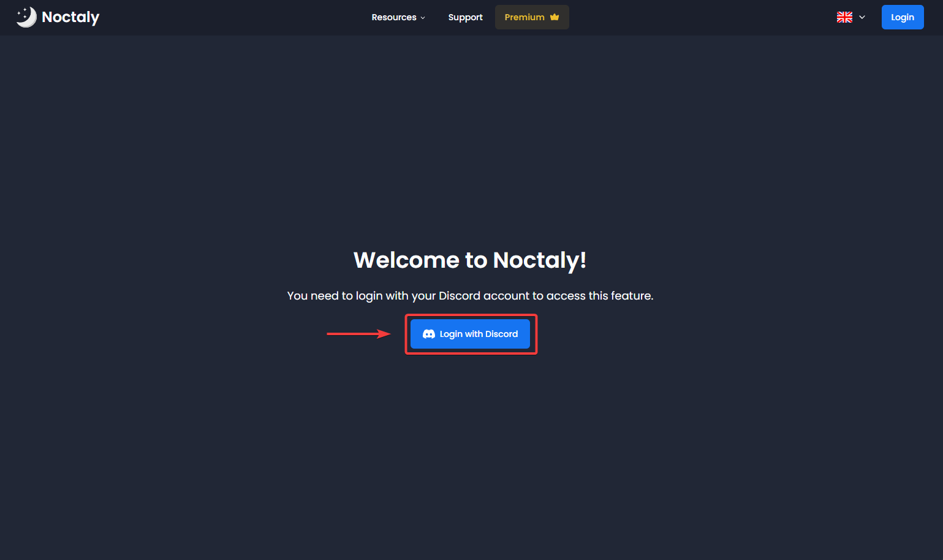Click the Premium crown icon
Viewport: 943px width, 560px height.
555,17
